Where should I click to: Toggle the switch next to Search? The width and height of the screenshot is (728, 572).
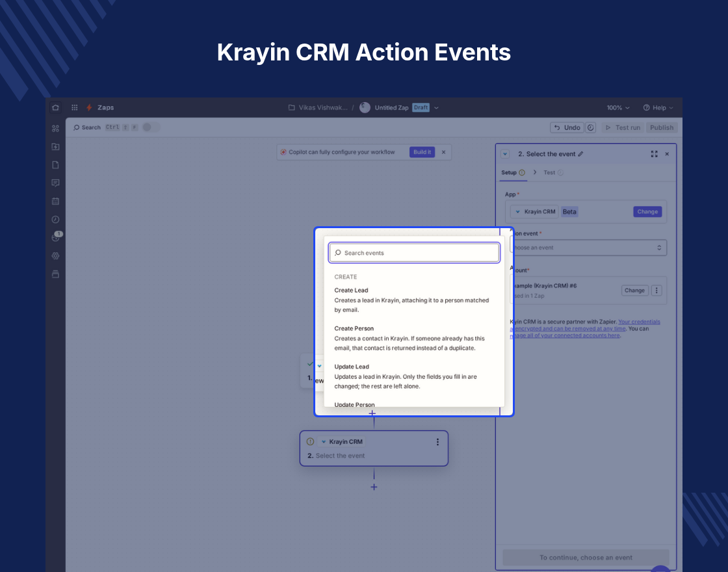tap(151, 127)
